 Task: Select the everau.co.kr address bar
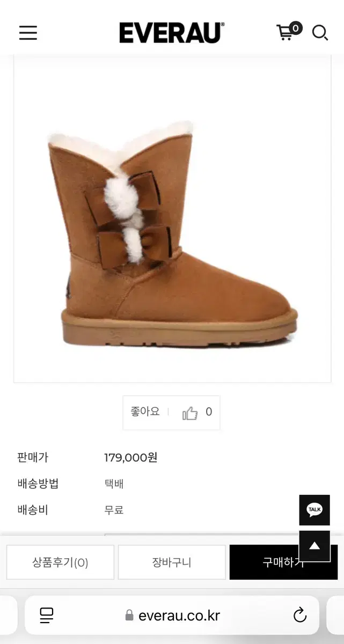tap(172, 615)
